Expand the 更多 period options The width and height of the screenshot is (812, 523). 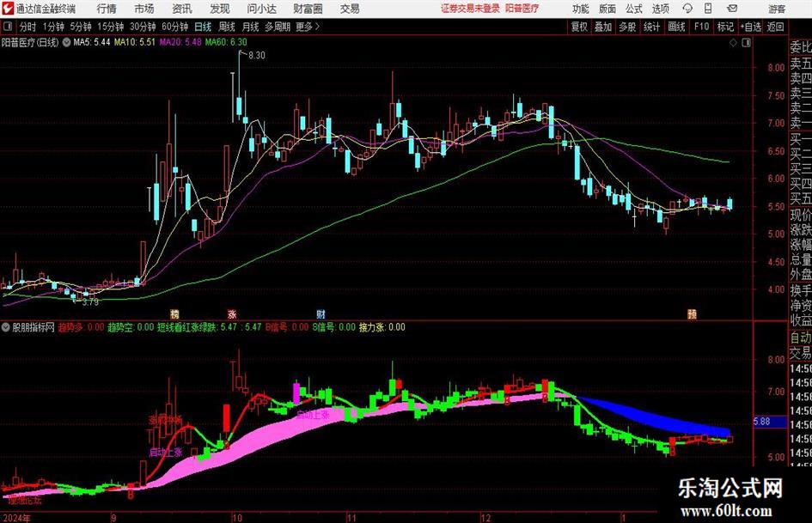308,27
